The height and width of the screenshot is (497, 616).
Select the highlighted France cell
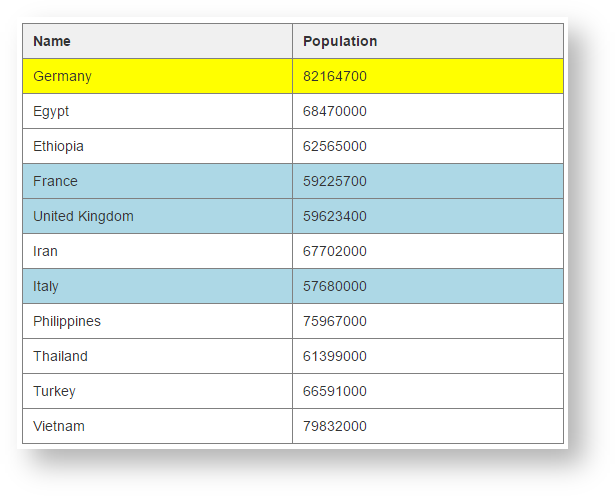pyautogui.click(x=55, y=181)
